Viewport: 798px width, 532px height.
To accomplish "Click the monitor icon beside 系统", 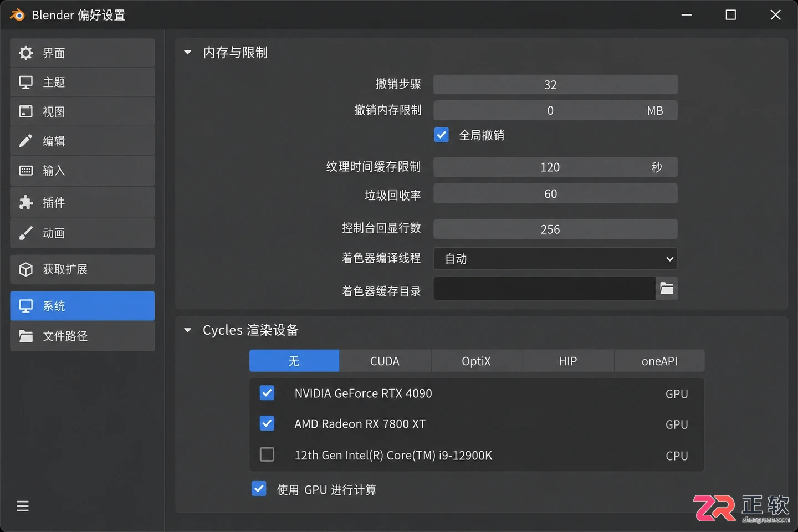I will coord(25,306).
